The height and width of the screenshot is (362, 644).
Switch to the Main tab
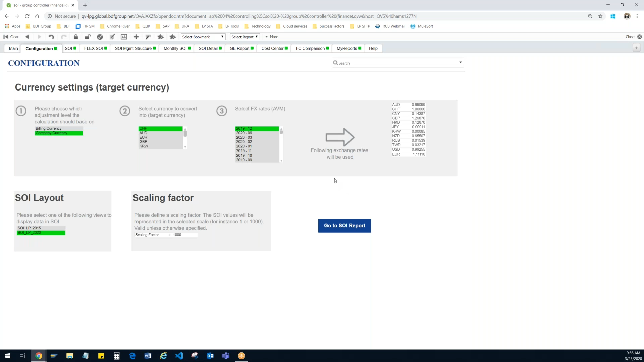tap(13, 48)
